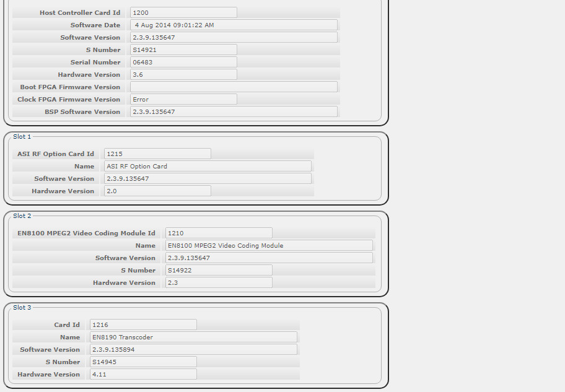The width and height of the screenshot is (565, 392).
Task: Click the Boot FPGA Firmware Version label
Action: pos(70,87)
